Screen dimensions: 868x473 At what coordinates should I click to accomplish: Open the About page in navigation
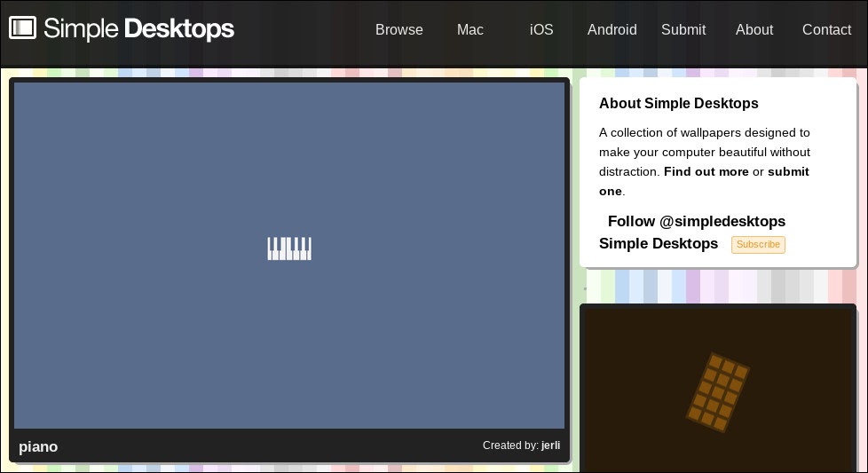coord(754,30)
